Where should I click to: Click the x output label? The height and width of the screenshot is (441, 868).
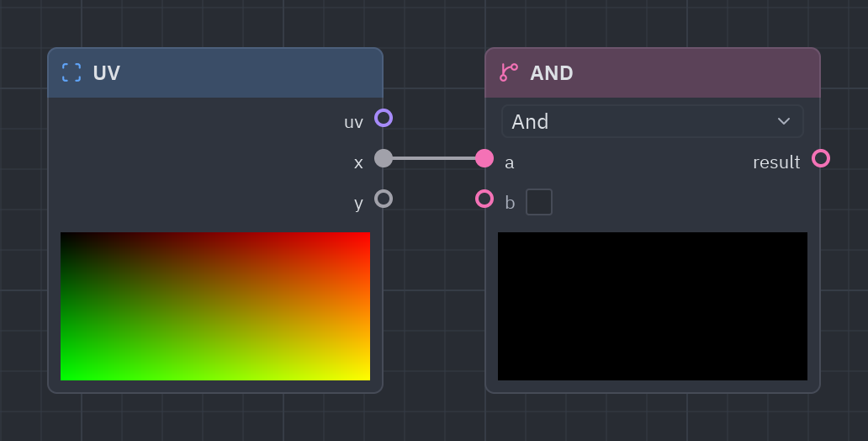click(358, 162)
